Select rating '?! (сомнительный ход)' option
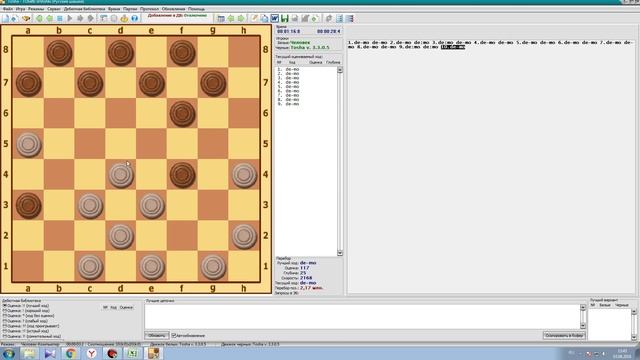 pos(32,336)
